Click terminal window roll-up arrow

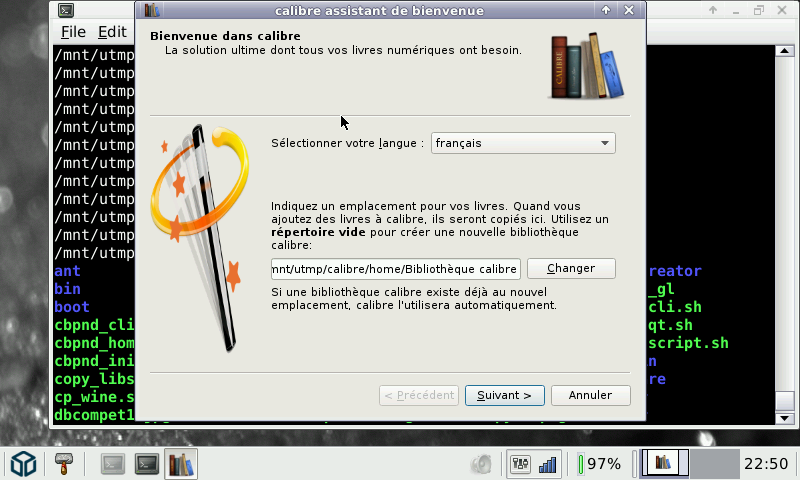click(x=713, y=10)
